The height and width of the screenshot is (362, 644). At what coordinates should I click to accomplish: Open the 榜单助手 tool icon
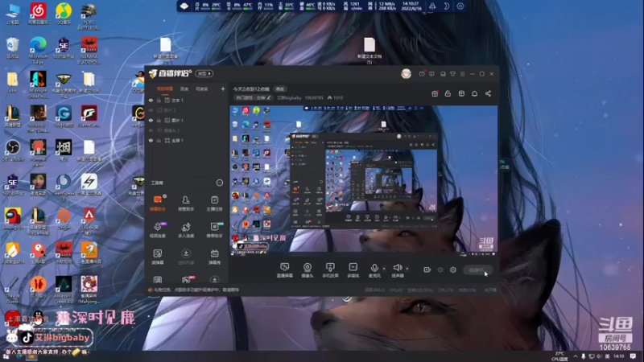(214, 230)
